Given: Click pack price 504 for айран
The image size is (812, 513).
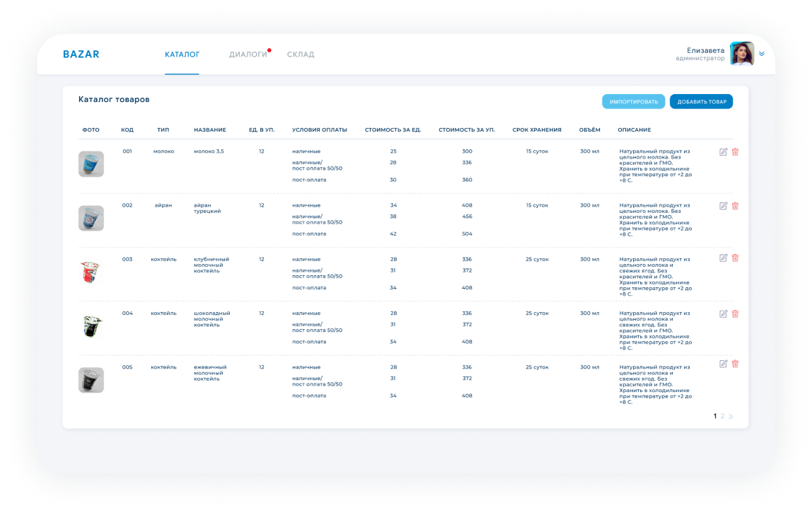Looking at the screenshot, I should pos(467,234).
